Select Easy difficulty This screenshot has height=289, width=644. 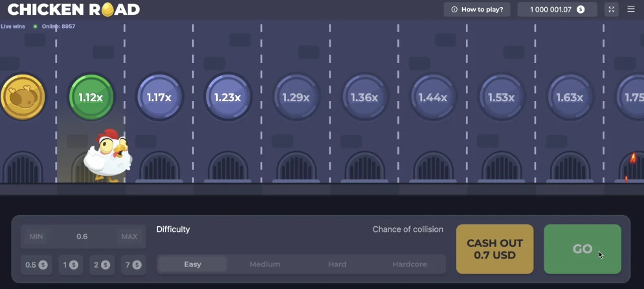[193, 264]
